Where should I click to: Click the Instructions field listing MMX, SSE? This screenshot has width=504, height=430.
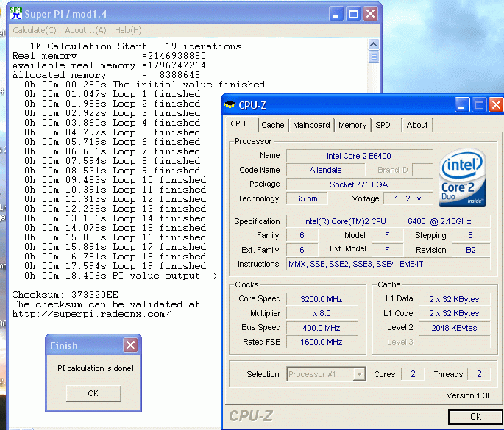pos(388,264)
